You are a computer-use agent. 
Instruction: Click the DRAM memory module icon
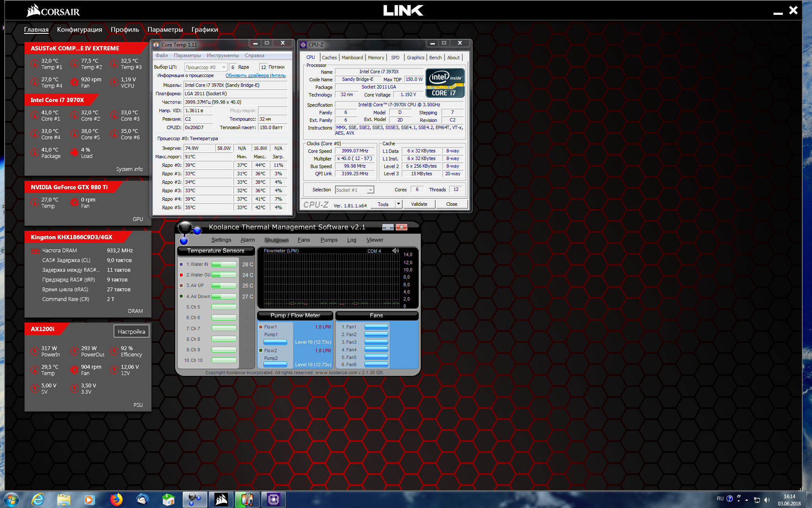(35, 251)
